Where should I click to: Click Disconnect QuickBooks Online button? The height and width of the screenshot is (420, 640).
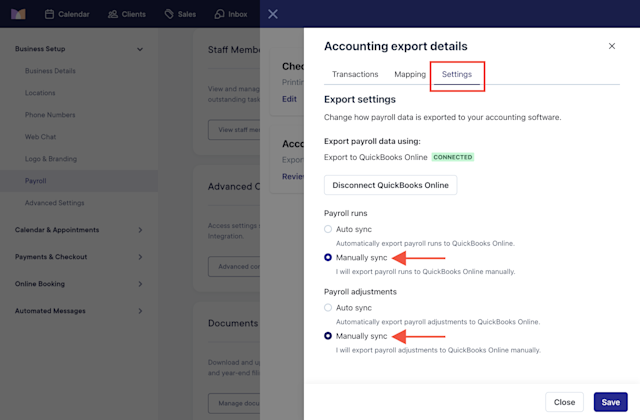(x=391, y=185)
